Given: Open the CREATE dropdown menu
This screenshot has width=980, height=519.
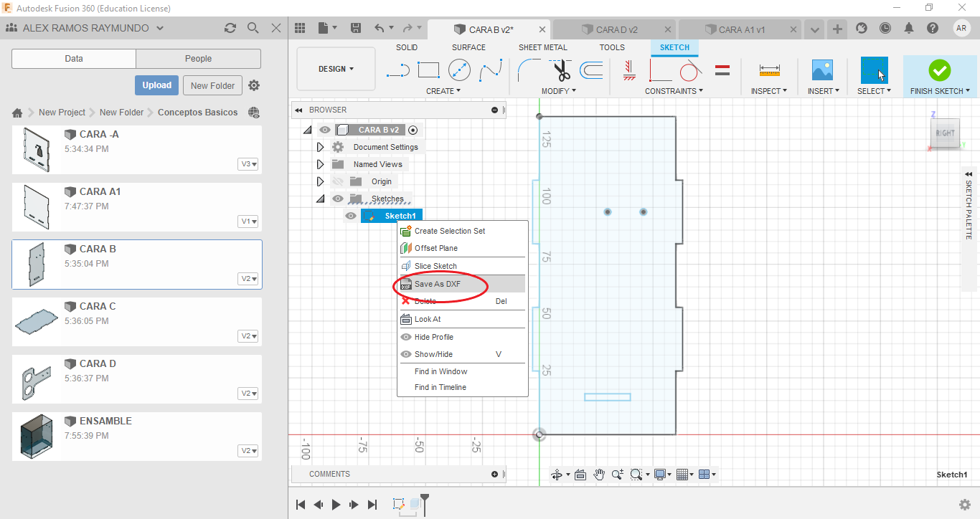Looking at the screenshot, I should (443, 91).
